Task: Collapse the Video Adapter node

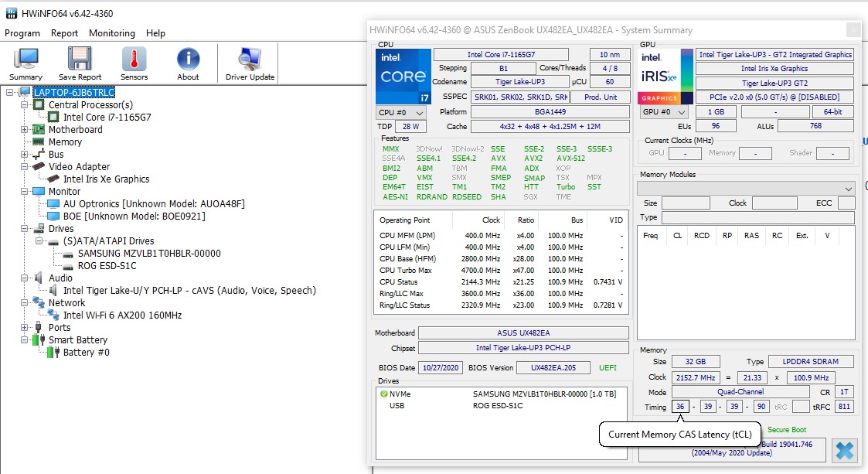Action: pyautogui.click(x=25, y=167)
